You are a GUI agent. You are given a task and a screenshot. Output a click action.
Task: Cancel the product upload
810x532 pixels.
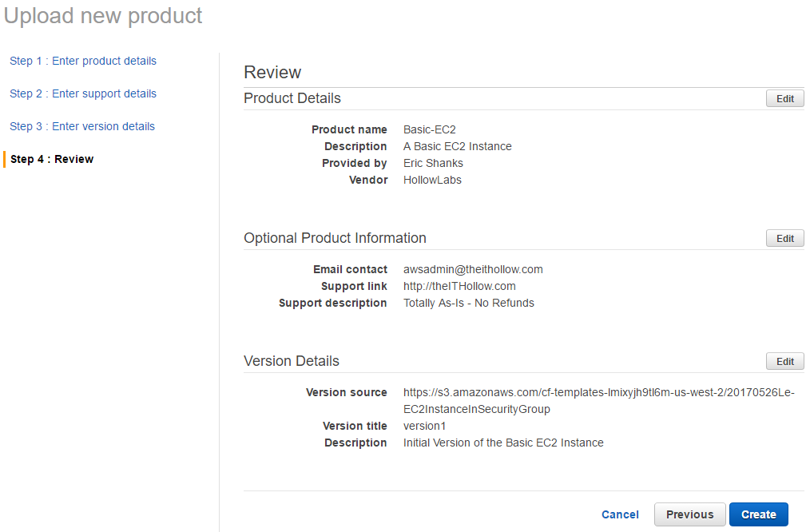620,514
